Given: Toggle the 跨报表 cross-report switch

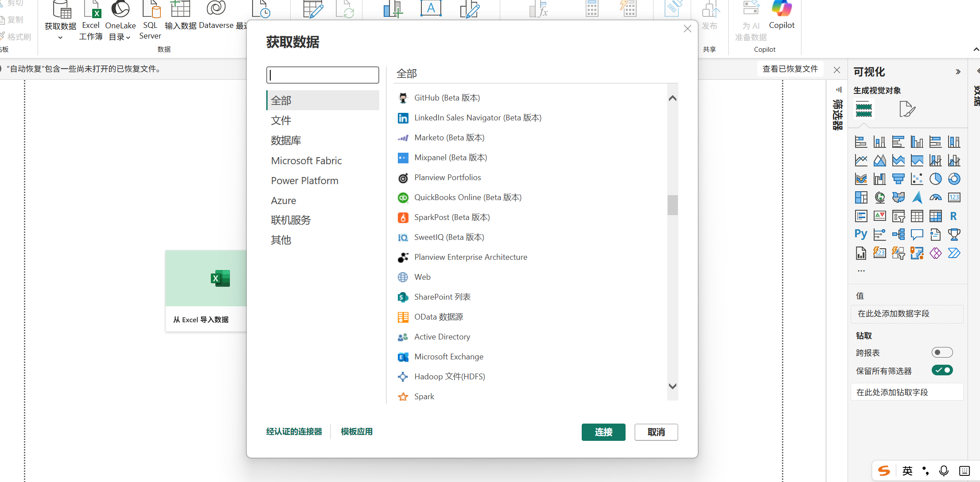Looking at the screenshot, I should point(942,352).
